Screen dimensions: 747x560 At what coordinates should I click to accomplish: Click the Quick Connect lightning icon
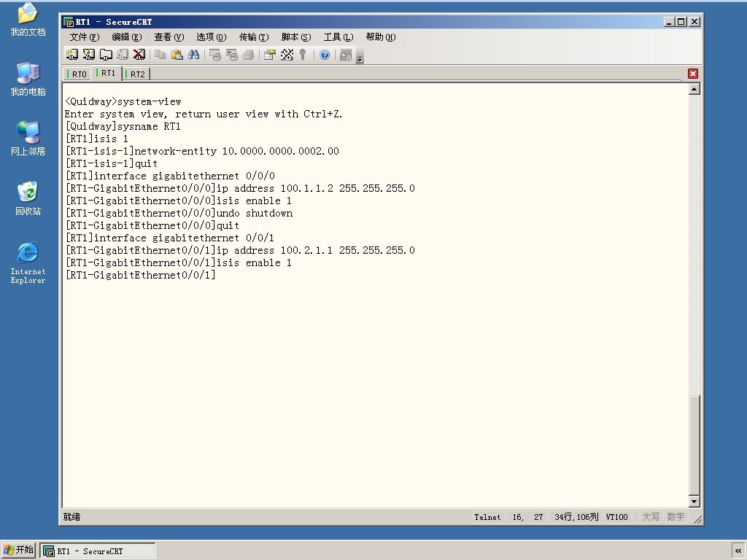(88, 55)
